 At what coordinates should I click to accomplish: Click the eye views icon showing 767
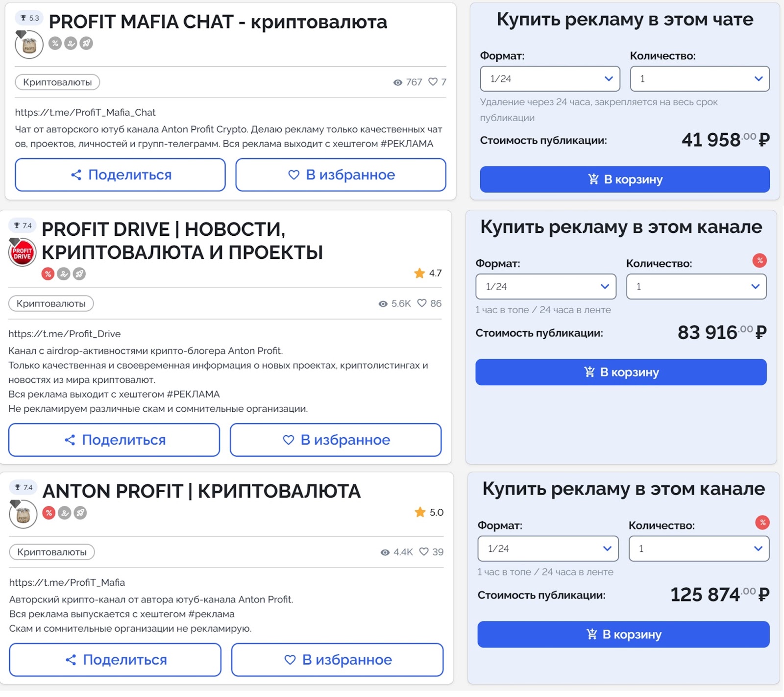[x=398, y=82]
